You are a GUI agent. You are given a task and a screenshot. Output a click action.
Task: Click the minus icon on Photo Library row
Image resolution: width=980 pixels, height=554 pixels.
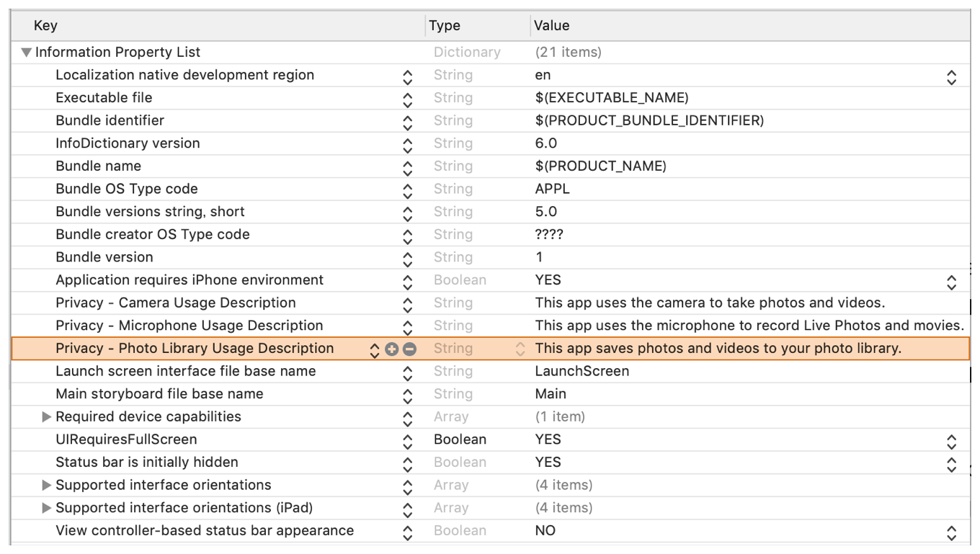click(x=409, y=349)
